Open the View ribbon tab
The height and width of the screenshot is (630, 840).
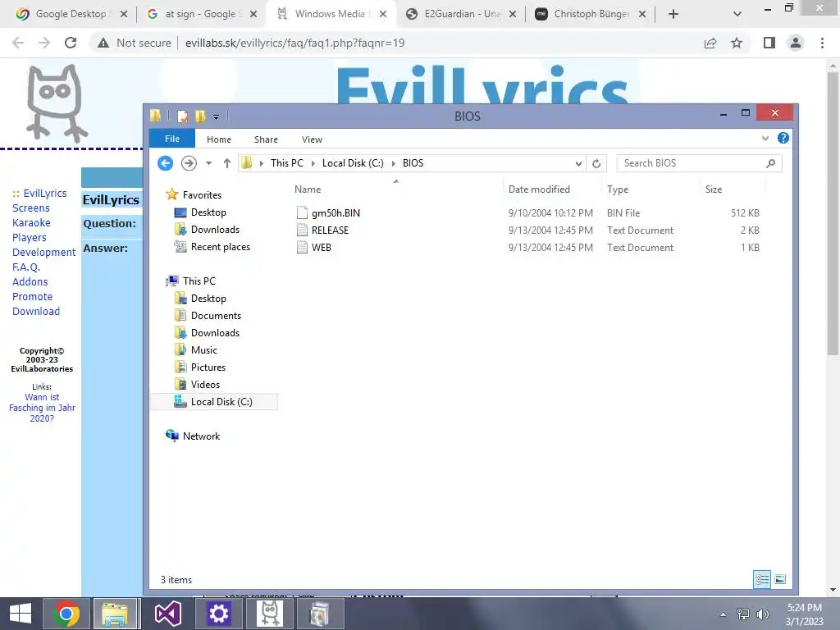click(312, 139)
